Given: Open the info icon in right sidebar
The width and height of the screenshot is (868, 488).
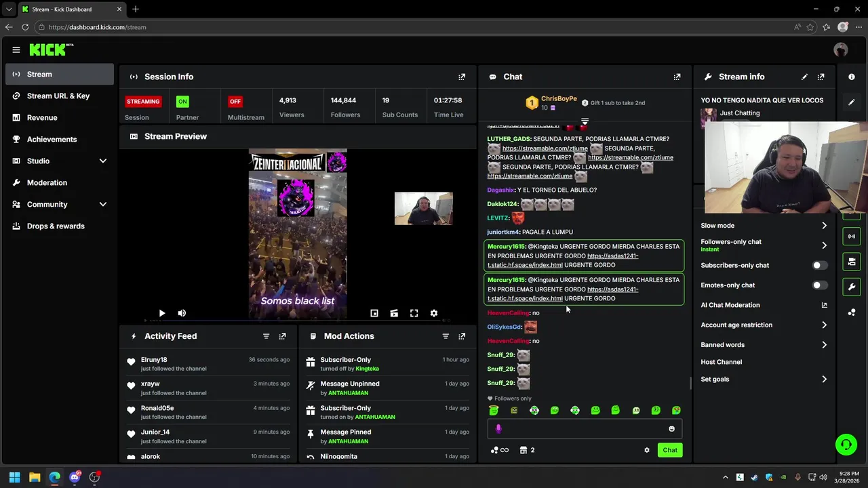Looking at the screenshot, I should (852, 77).
